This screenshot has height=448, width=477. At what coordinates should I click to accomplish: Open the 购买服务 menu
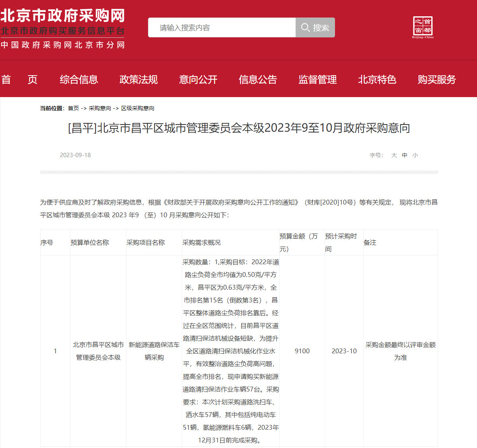point(436,80)
